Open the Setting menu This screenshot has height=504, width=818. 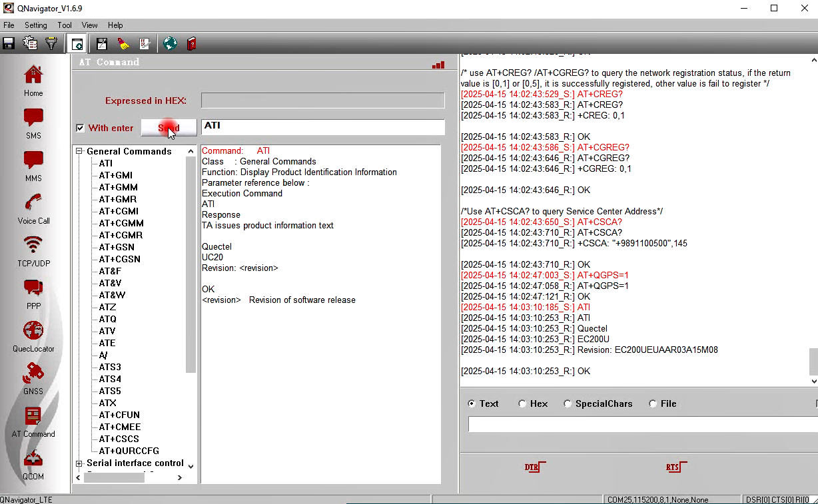[36, 25]
